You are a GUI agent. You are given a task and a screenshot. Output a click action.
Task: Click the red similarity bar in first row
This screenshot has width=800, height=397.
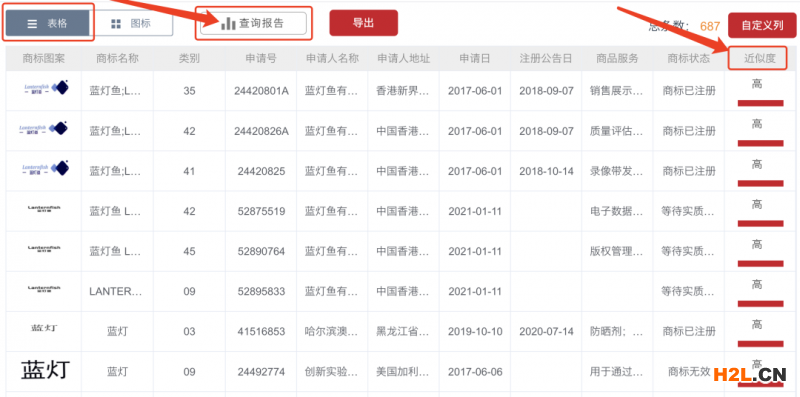pyautogui.click(x=760, y=103)
